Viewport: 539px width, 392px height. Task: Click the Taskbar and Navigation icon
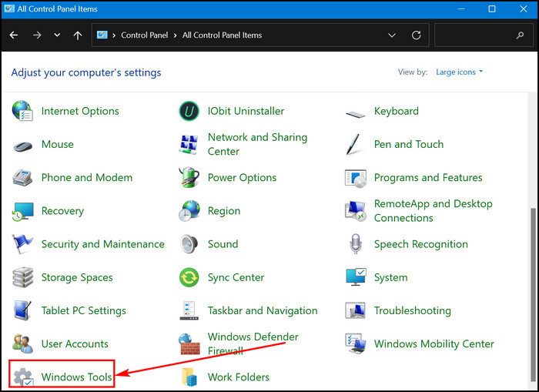(189, 310)
